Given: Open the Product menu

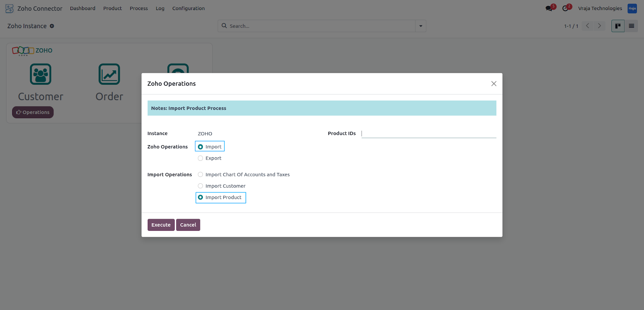Looking at the screenshot, I should [x=112, y=8].
